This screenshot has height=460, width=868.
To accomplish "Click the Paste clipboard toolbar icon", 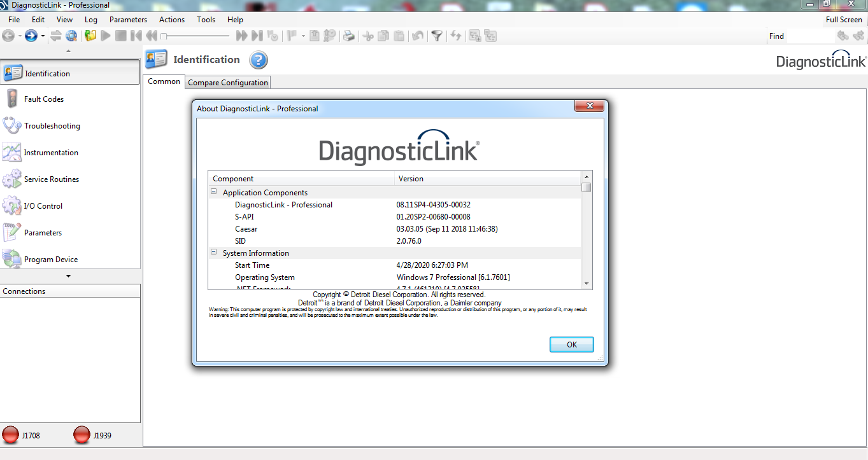I will 399,36.
